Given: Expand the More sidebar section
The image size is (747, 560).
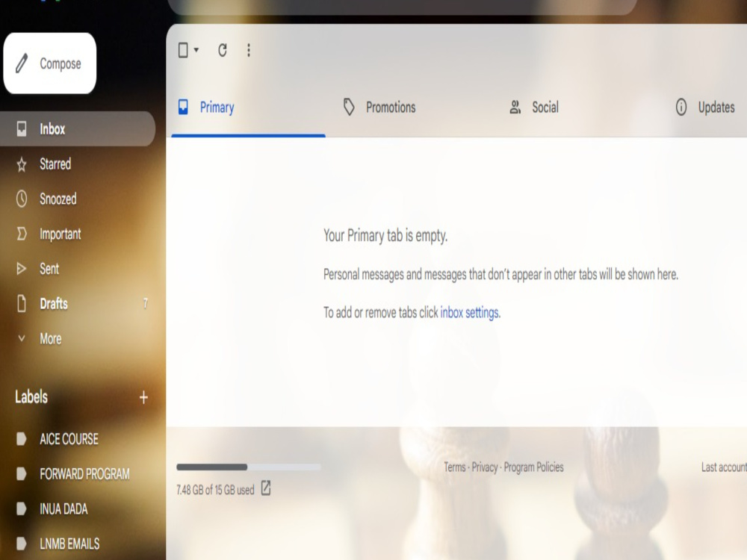Looking at the screenshot, I should pos(78,338).
